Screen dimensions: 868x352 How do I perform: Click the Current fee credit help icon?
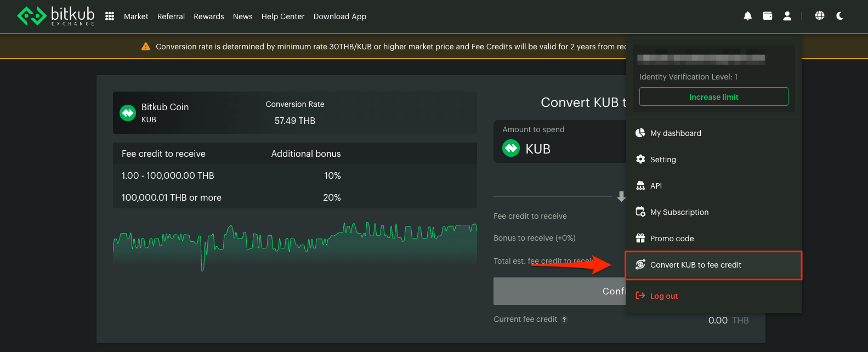pyautogui.click(x=564, y=320)
